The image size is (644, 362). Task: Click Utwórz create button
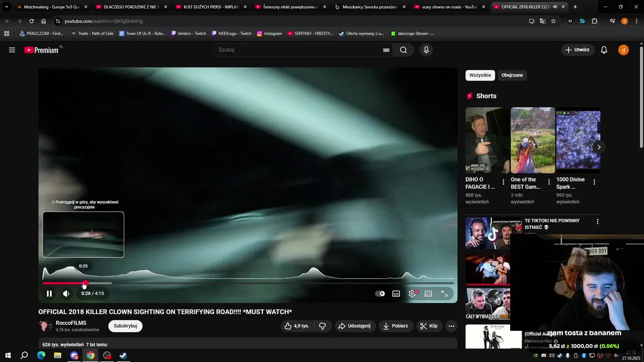pyautogui.click(x=577, y=50)
